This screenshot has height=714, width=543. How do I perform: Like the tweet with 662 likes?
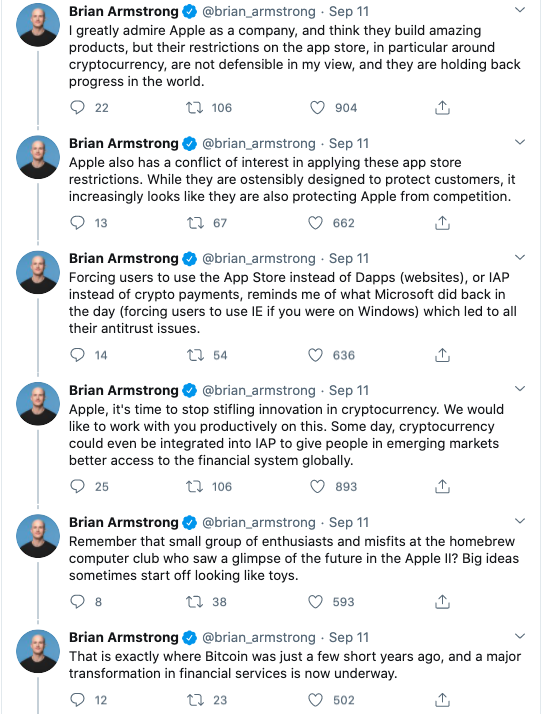[x=315, y=223]
